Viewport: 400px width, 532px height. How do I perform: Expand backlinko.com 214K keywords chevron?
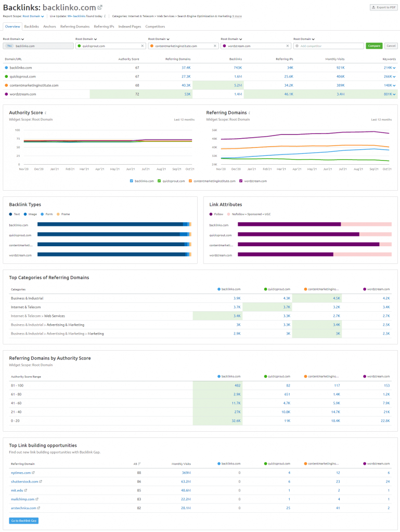click(x=394, y=68)
